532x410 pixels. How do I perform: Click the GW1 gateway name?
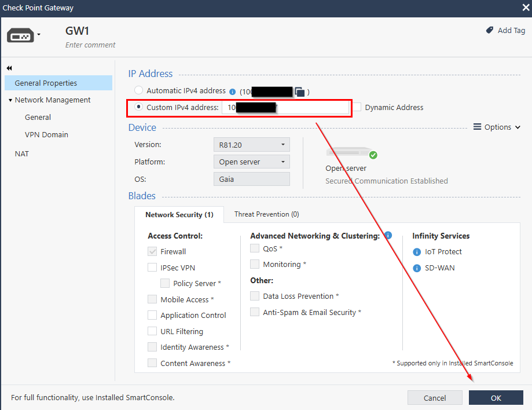[77, 31]
